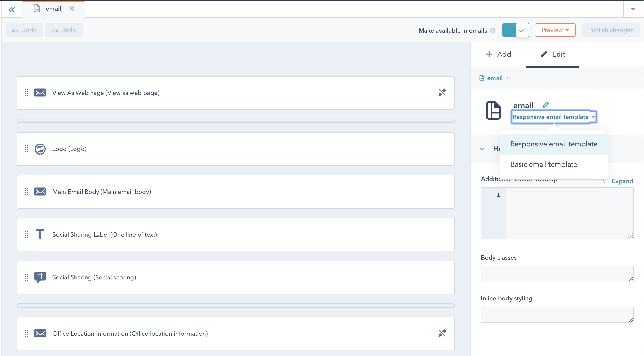Screen dimensions: 644x356
Task: Click the View As Web Page module icon
Action: coord(40,93)
